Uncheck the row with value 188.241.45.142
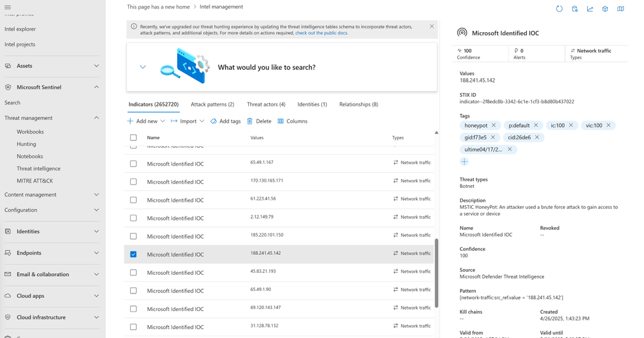 133,255
